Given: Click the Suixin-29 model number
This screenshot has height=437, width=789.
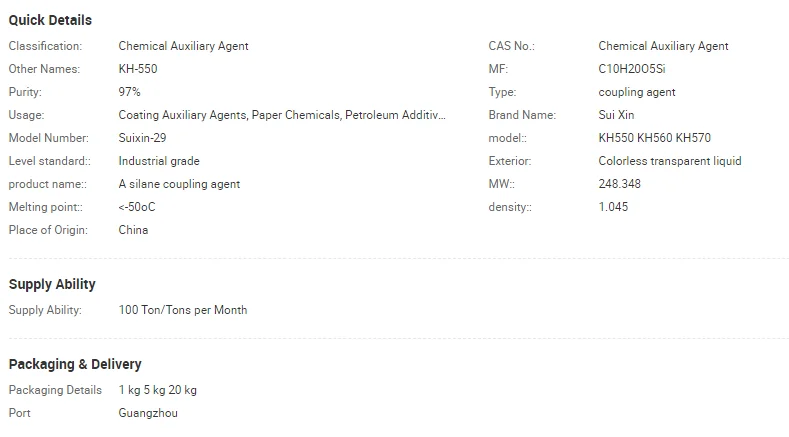Looking at the screenshot, I should (142, 138).
